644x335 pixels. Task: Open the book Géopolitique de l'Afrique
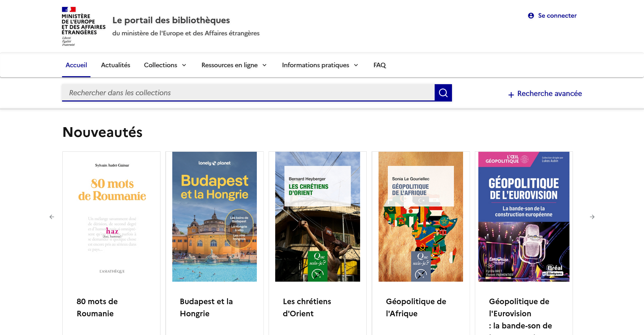coord(420,216)
